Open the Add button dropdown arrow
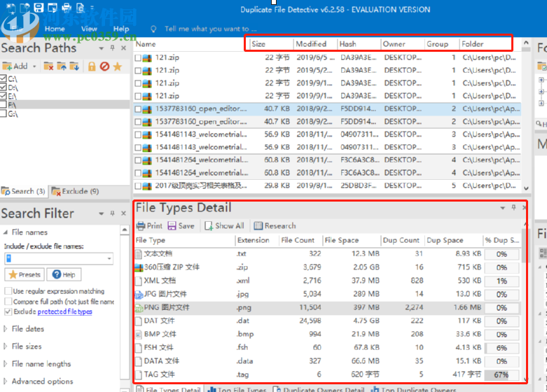The image size is (547, 392). pos(34,66)
